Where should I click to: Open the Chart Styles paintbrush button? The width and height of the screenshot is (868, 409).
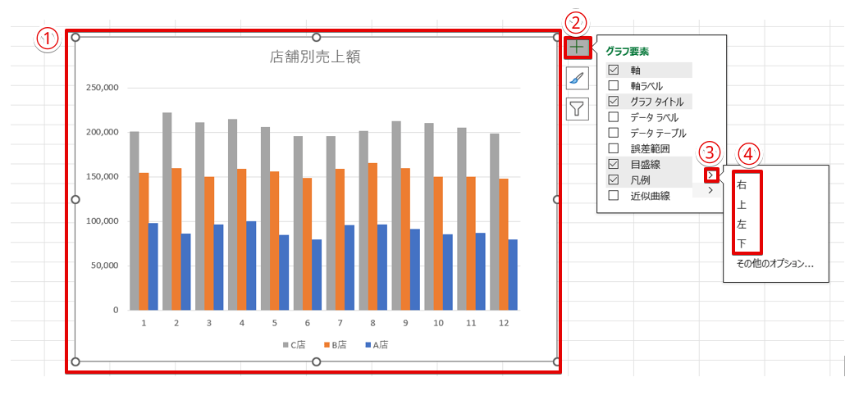578,78
